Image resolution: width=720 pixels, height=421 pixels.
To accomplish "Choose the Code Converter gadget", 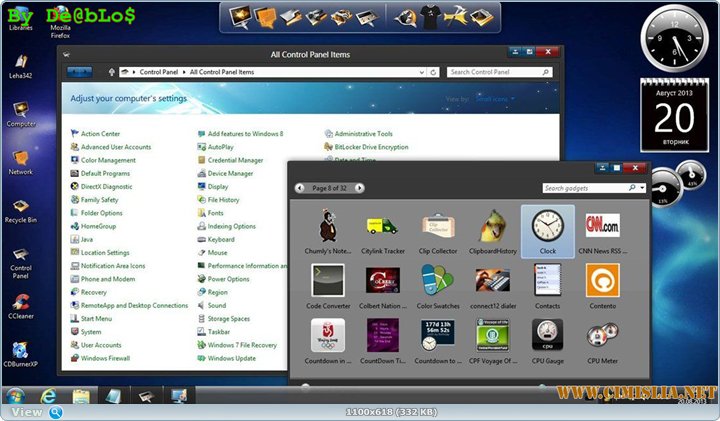I will coord(327,281).
